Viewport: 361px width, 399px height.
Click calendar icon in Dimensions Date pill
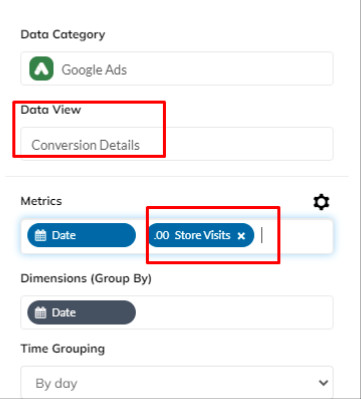click(x=41, y=313)
